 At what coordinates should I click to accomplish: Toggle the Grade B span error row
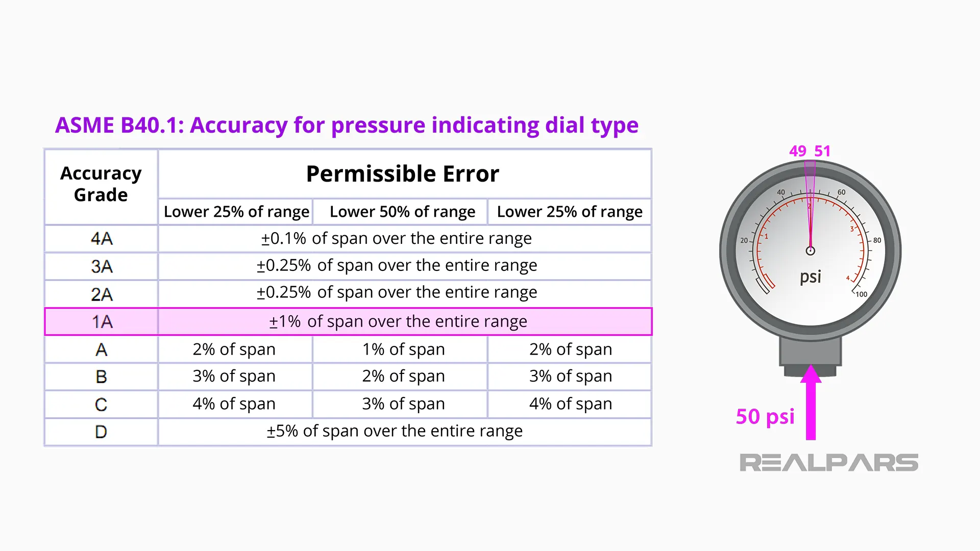347,376
